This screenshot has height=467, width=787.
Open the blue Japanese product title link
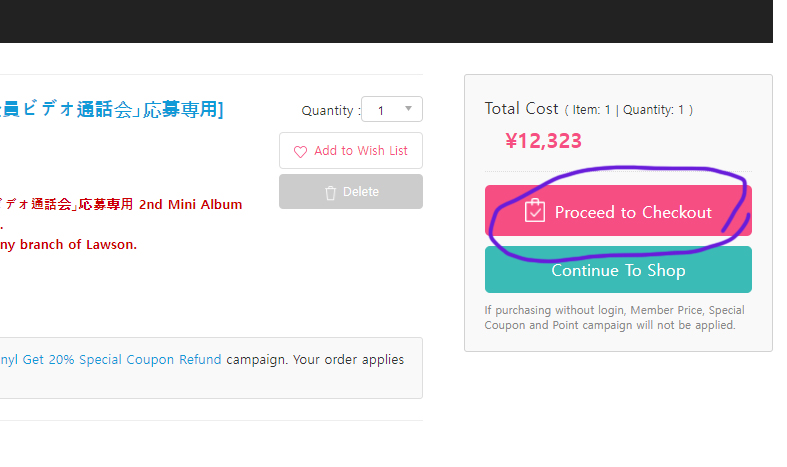pos(112,110)
